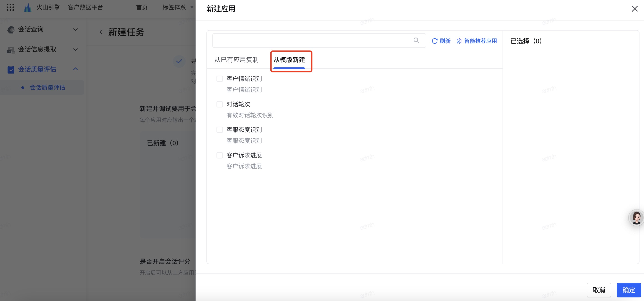Expand the 会话信息提取 menu
Screen dimensions: 644x301
[75, 50]
